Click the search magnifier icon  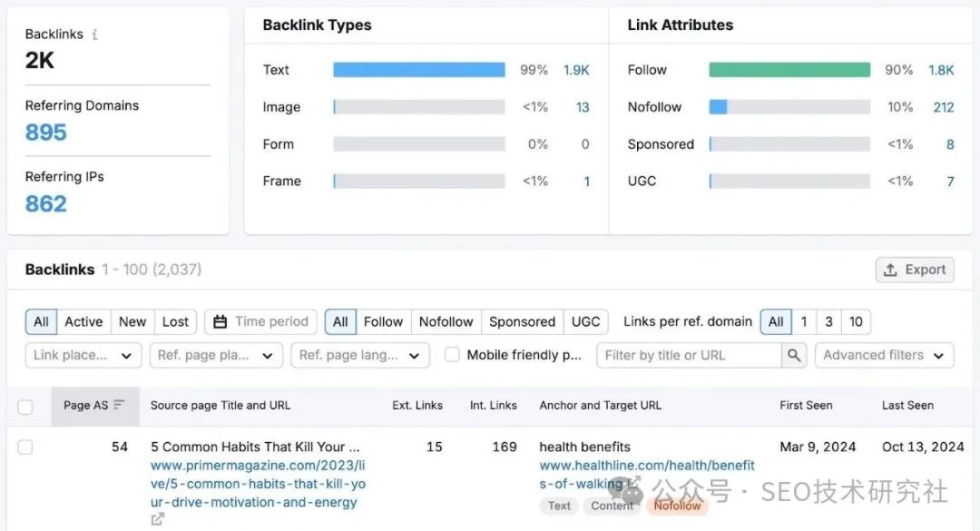[x=794, y=355]
